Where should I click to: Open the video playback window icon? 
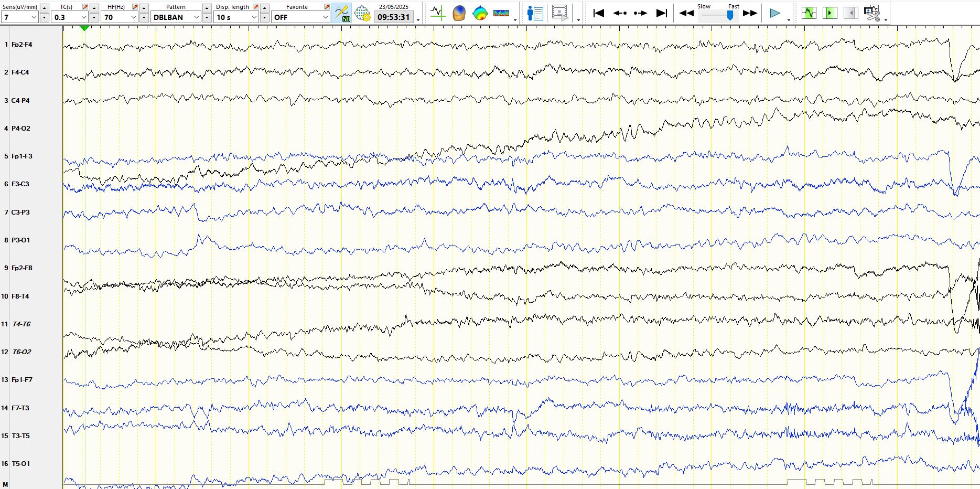560,13
